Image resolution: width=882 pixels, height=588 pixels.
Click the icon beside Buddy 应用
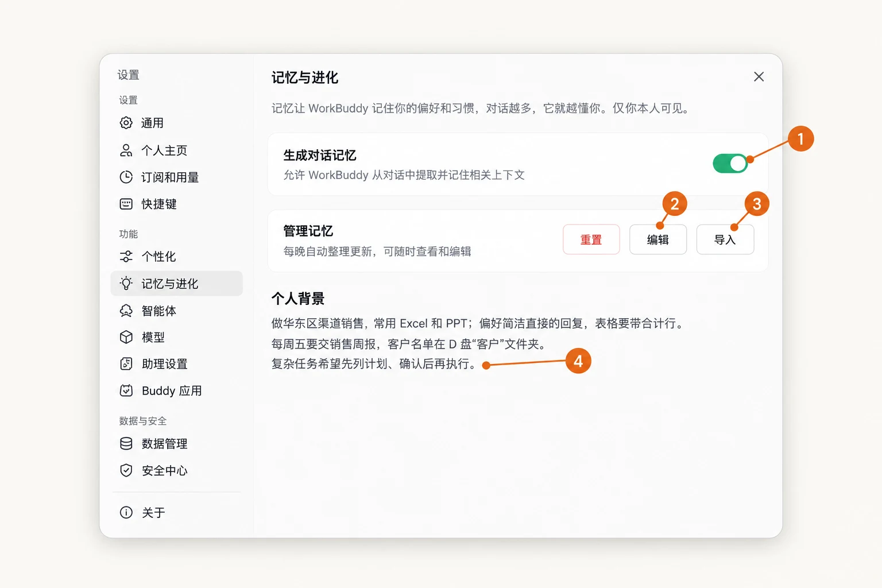coord(126,390)
